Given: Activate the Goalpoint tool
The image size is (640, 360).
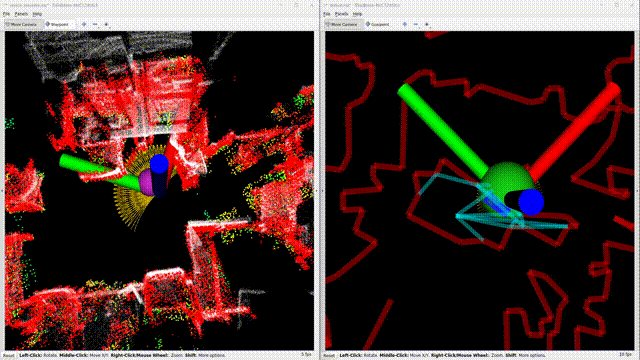Looking at the screenshot, I should pyautogui.click(x=377, y=24).
